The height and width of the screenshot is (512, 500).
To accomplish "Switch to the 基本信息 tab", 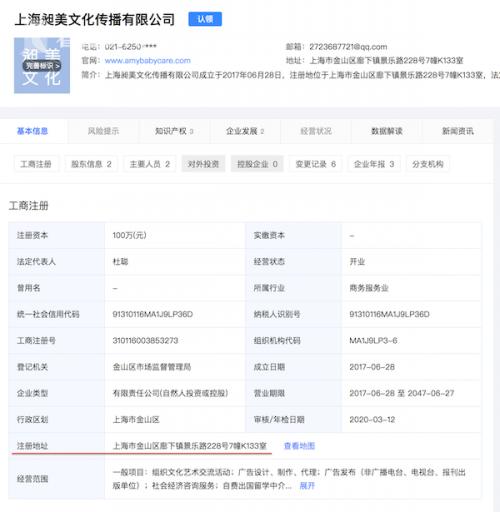I will point(33,131).
